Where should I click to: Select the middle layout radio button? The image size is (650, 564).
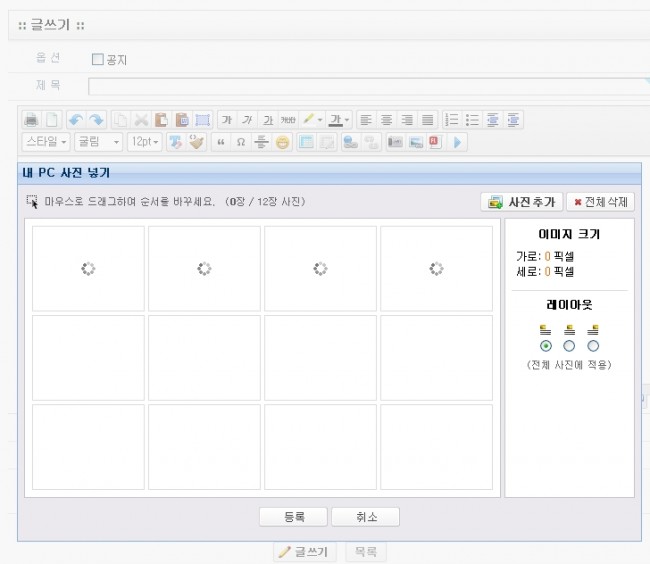tap(569, 346)
